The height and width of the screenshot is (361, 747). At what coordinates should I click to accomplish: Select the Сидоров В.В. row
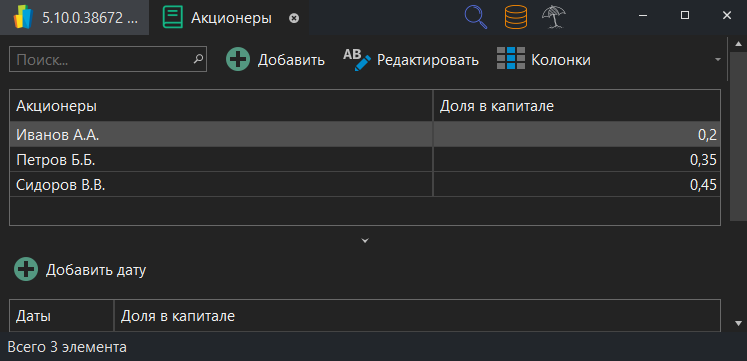pyautogui.click(x=365, y=184)
